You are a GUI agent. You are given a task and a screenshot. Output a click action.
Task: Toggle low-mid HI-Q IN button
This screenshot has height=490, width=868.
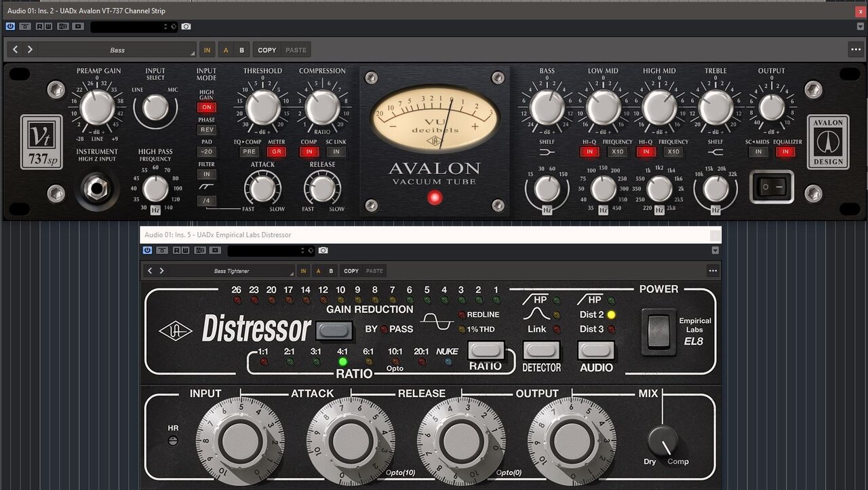click(589, 152)
